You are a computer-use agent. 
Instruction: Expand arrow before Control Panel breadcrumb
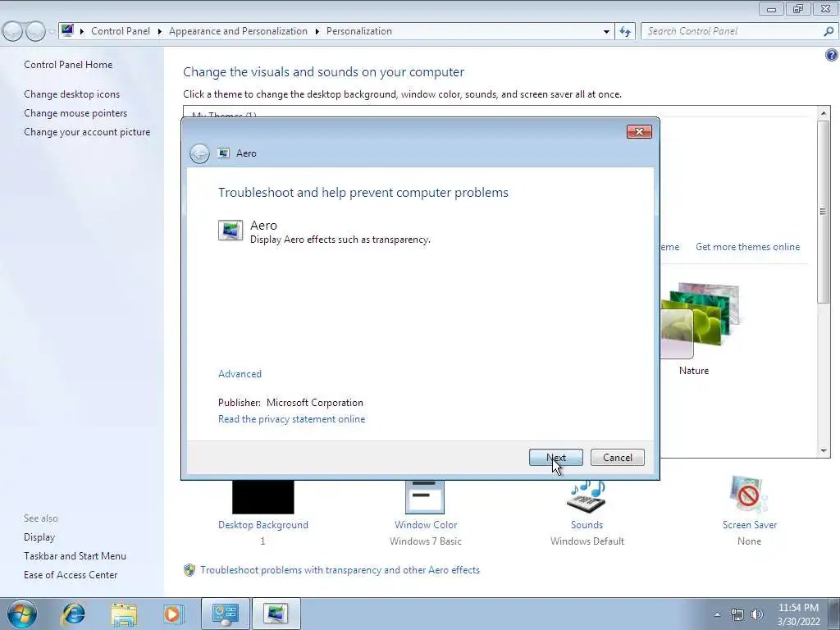click(82, 32)
